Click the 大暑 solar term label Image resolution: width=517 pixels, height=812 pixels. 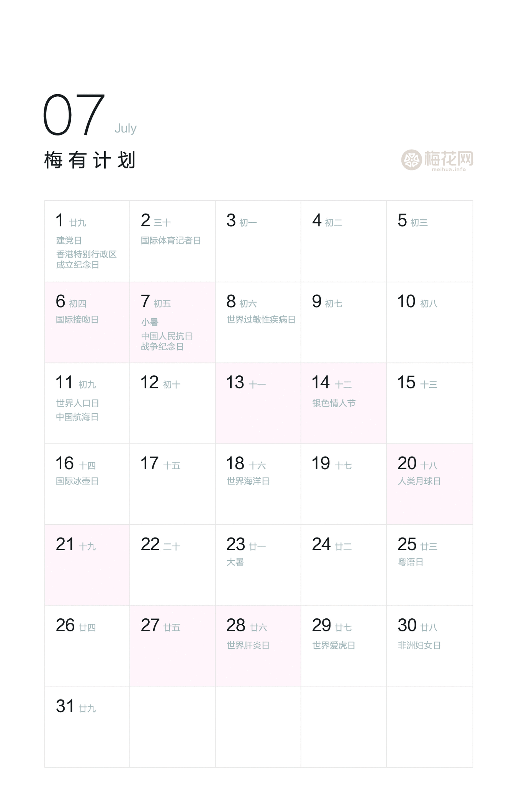click(235, 562)
